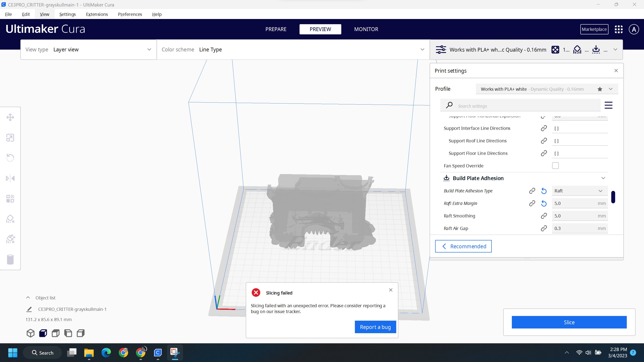The image size is (644, 362).
Task: Collapse the Build Plate Adhesion section
Action: (x=603, y=178)
